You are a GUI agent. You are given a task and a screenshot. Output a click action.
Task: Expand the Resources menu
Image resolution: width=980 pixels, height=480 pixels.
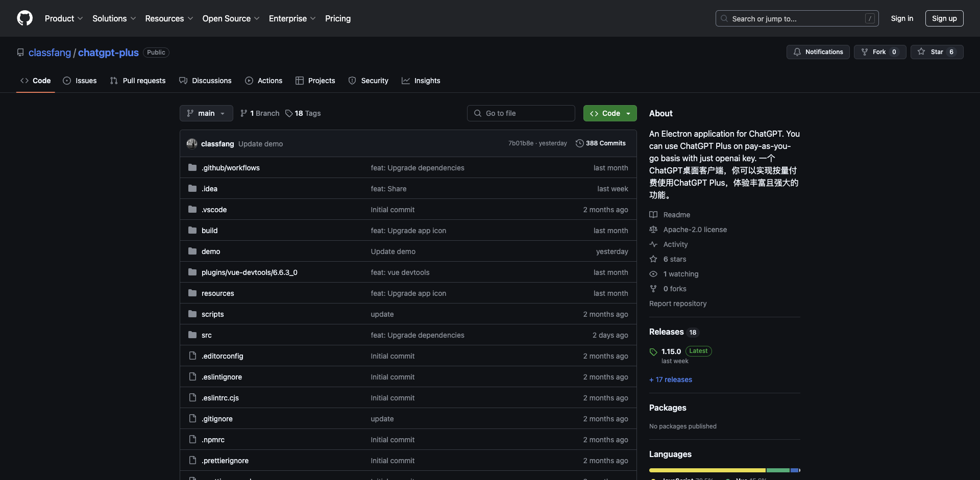click(x=169, y=18)
